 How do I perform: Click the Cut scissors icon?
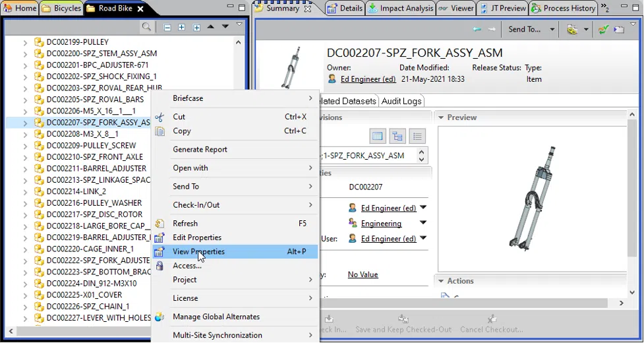coord(160,117)
